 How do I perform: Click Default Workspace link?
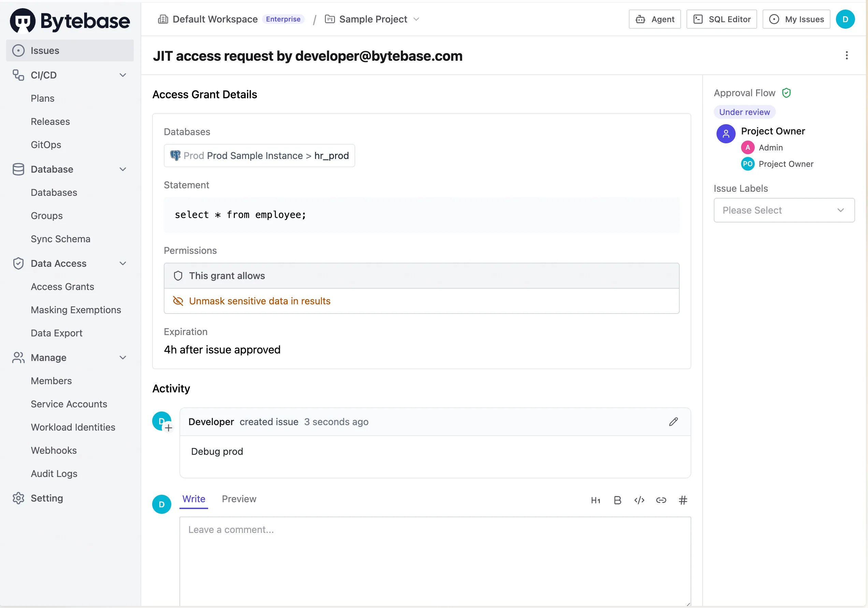tap(215, 19)
